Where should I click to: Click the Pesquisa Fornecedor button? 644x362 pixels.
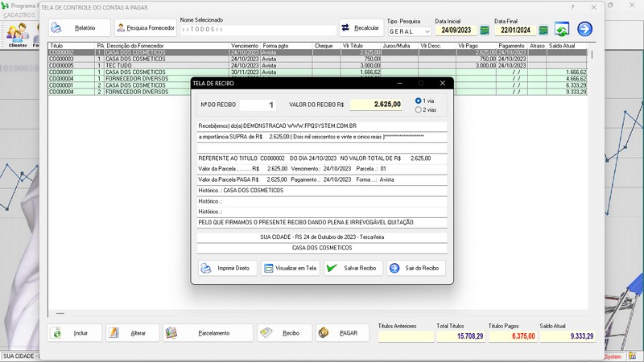tap(145, 27)
